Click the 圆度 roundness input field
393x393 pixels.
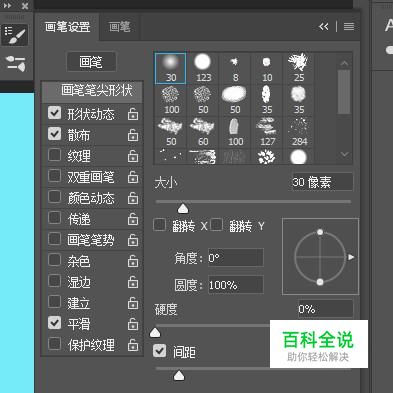click(x=235, y=285)
